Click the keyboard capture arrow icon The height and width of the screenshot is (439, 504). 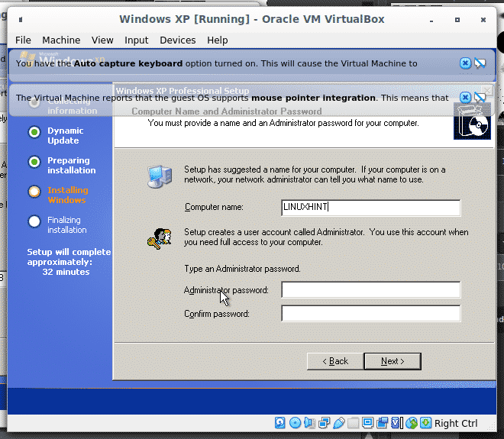pos(426,423)
